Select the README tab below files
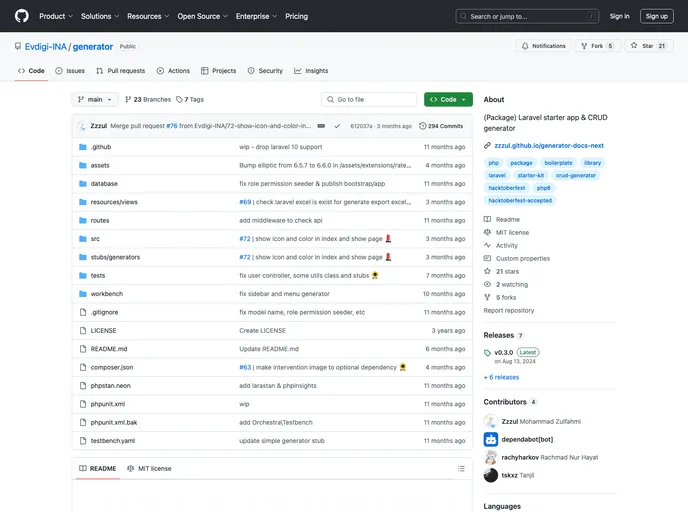Screen dimensions: 688x512 tap(98, 469)
